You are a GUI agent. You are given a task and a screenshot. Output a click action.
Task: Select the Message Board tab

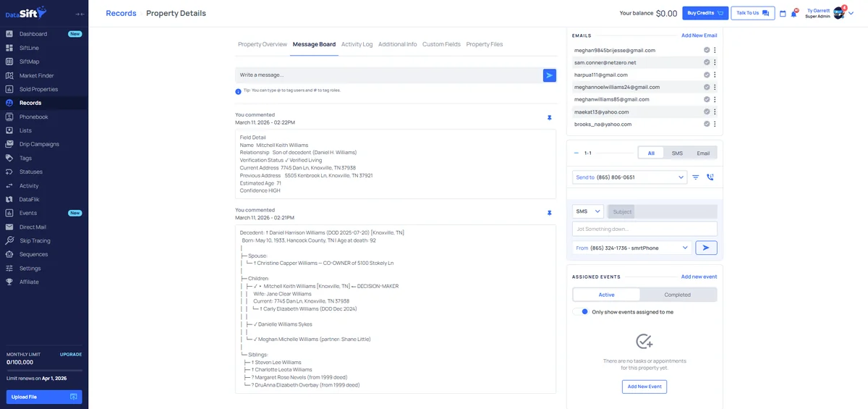[314, 44]
